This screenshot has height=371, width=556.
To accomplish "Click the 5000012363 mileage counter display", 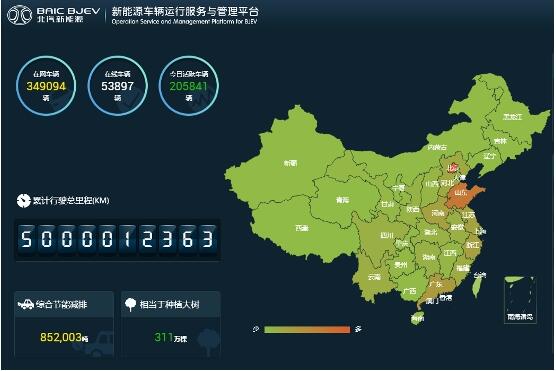I will pyautogui.click(x=117, y=239).
